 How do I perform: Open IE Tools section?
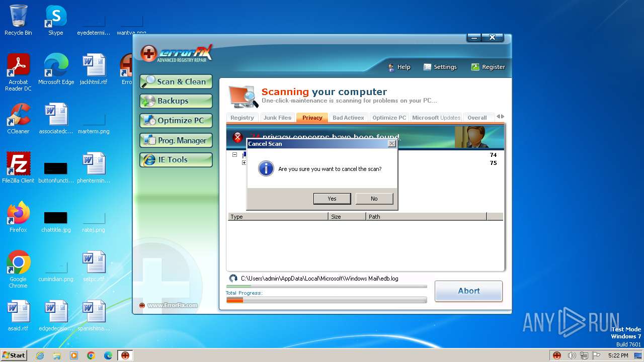(176, 160)
